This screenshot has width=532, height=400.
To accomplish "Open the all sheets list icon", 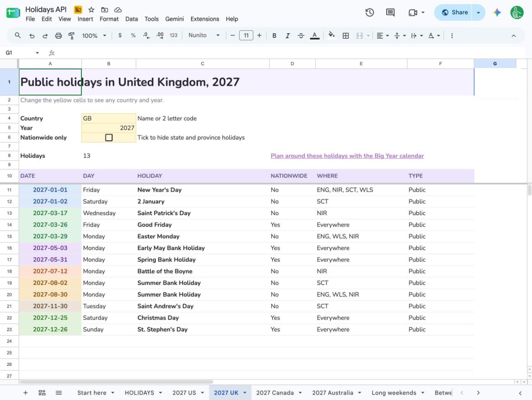I will 59,393.
